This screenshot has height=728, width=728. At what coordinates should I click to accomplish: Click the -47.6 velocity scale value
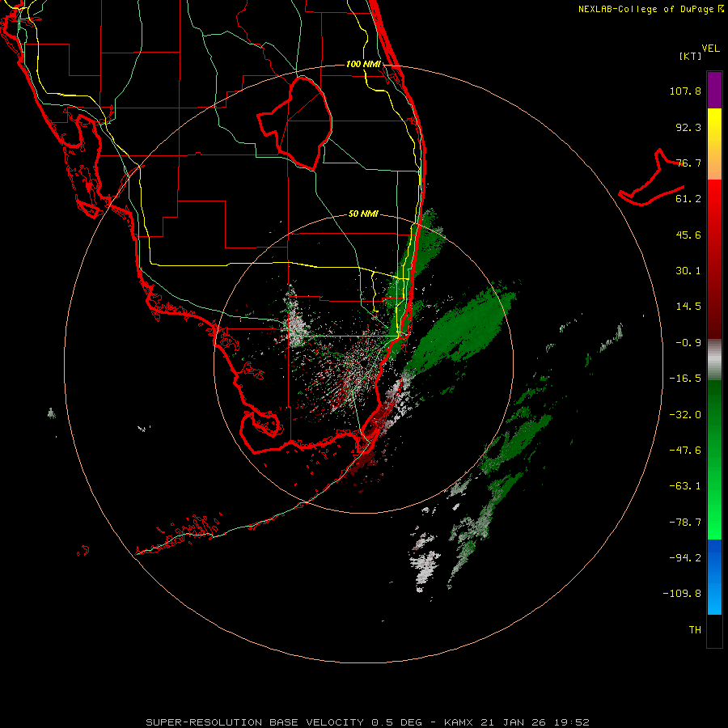click(x=685, y=451)
